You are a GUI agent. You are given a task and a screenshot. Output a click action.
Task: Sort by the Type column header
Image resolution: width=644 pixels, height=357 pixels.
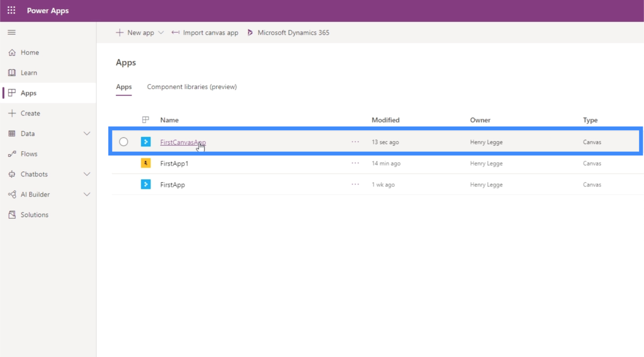[590, 120]
